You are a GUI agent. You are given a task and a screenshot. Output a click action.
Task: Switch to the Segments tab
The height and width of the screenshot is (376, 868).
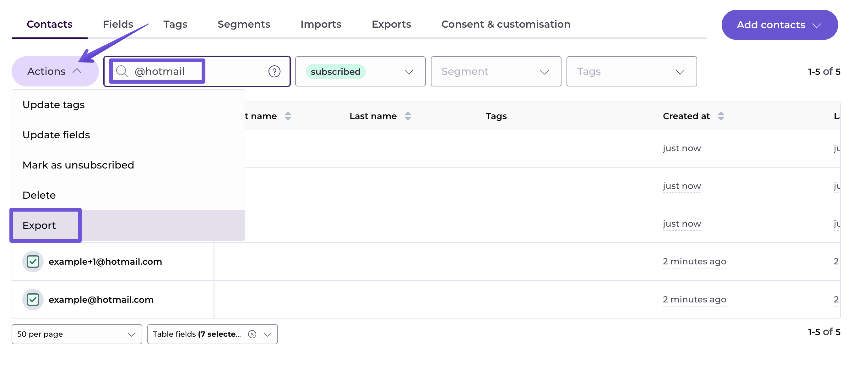(x=244, y=24)
